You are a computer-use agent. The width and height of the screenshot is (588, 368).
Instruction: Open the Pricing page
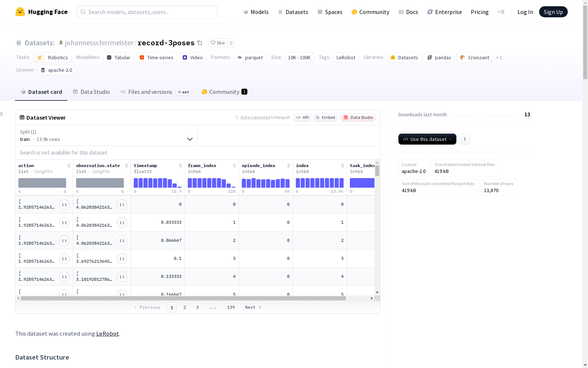click(x=480, y=12)
